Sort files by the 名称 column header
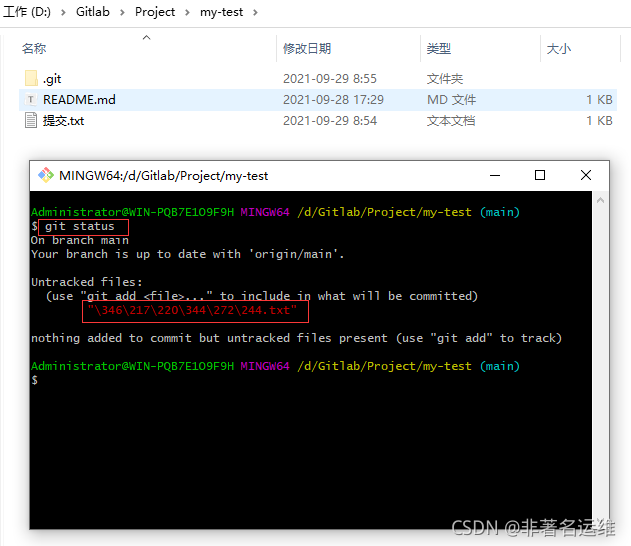 pyautogui.click(x=34, y=49)
